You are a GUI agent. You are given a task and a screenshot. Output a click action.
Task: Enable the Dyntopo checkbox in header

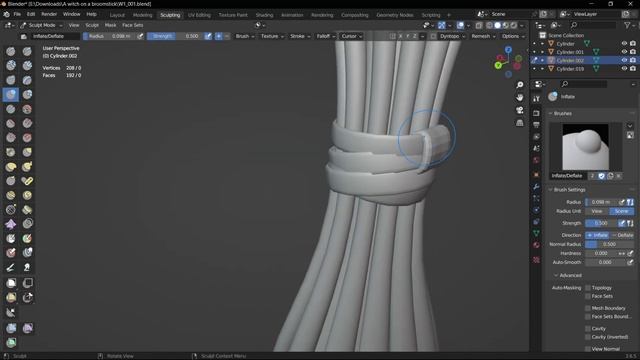pyautogui.click(x=433, y=36)
